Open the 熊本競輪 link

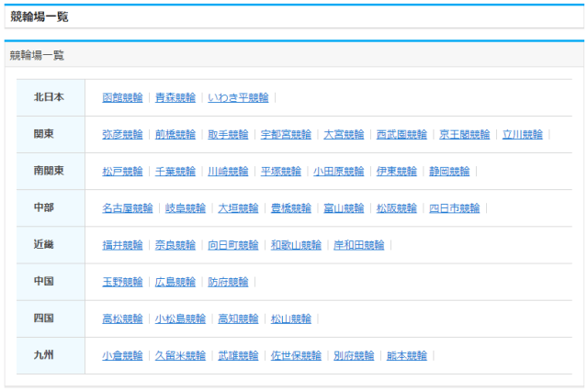[406, 355]
